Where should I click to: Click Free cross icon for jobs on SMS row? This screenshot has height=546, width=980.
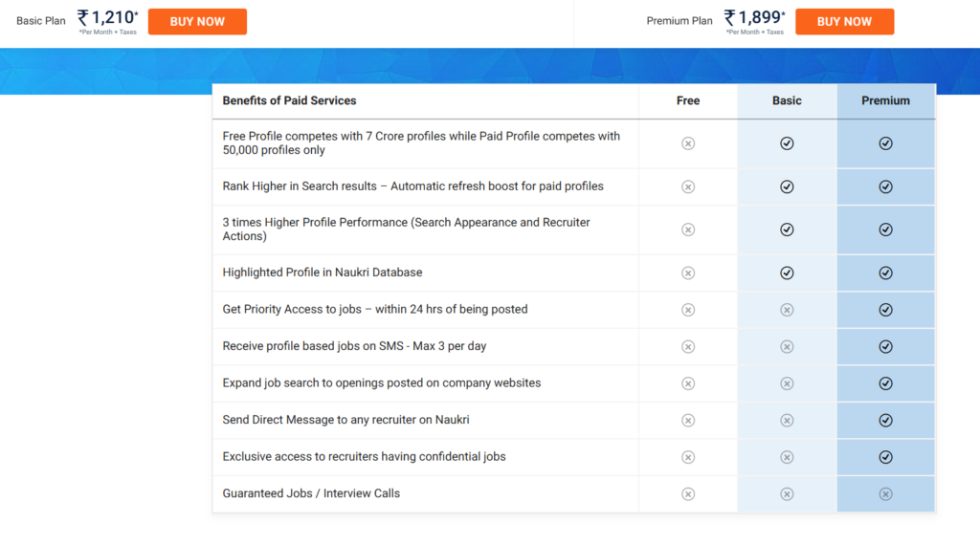(688, 347)
